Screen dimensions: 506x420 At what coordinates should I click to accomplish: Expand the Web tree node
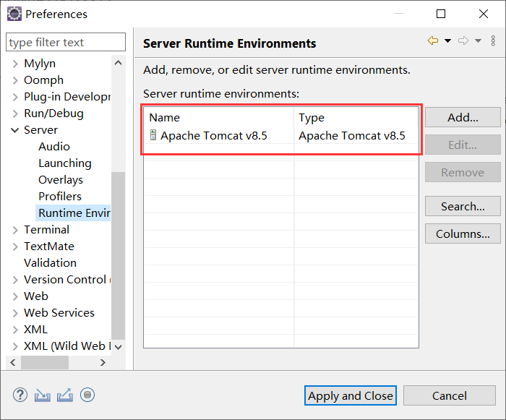click(15, 296)
